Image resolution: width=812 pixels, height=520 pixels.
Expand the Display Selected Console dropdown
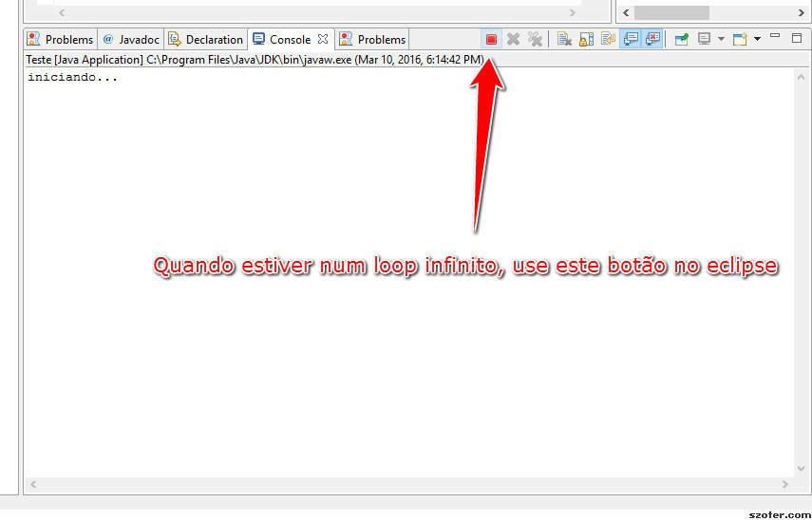721,39
